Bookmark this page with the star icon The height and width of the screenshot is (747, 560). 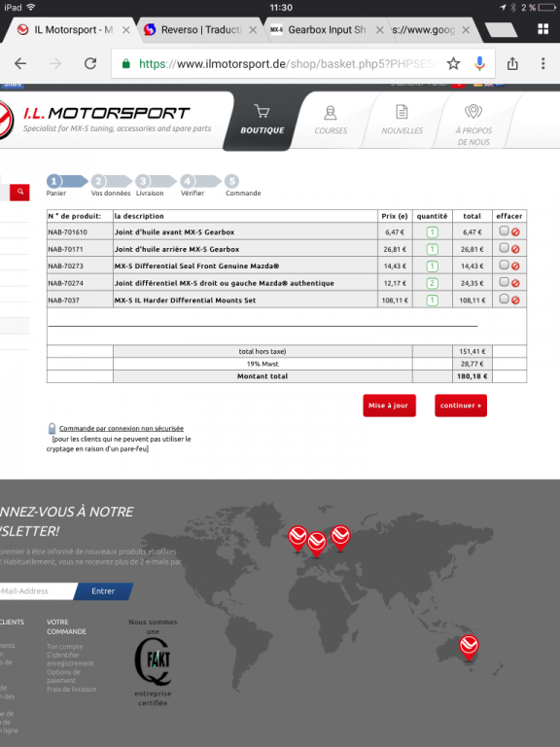tap(453, 63)
